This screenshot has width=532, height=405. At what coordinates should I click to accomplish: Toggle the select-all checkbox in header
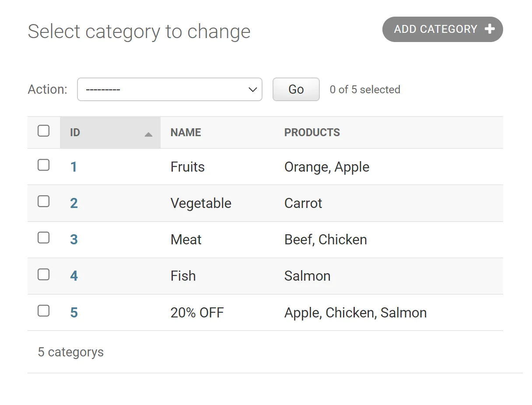(44, 131)
